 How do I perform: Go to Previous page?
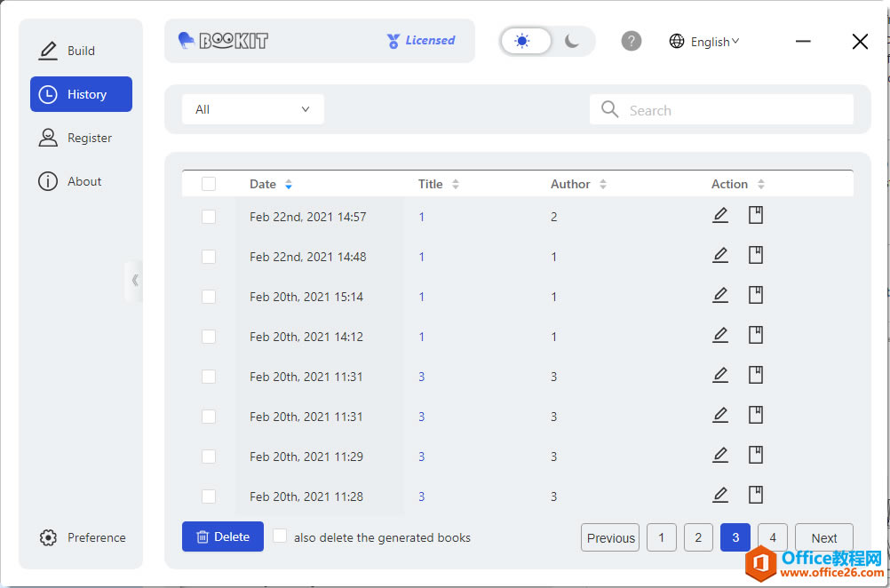[610, 537]
